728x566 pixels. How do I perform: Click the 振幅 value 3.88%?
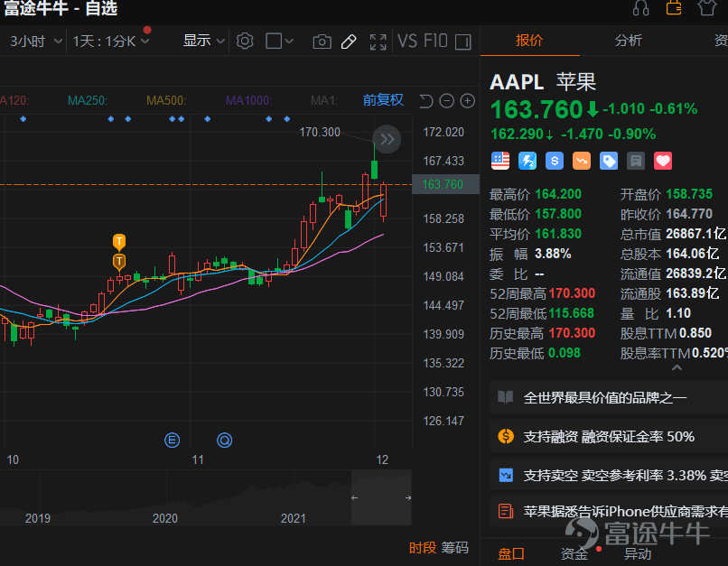pos(553,254)
